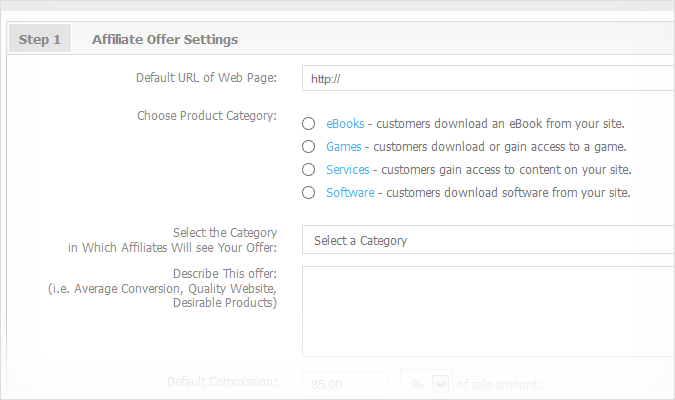Follow the eBooks link

tap(345, 124)
